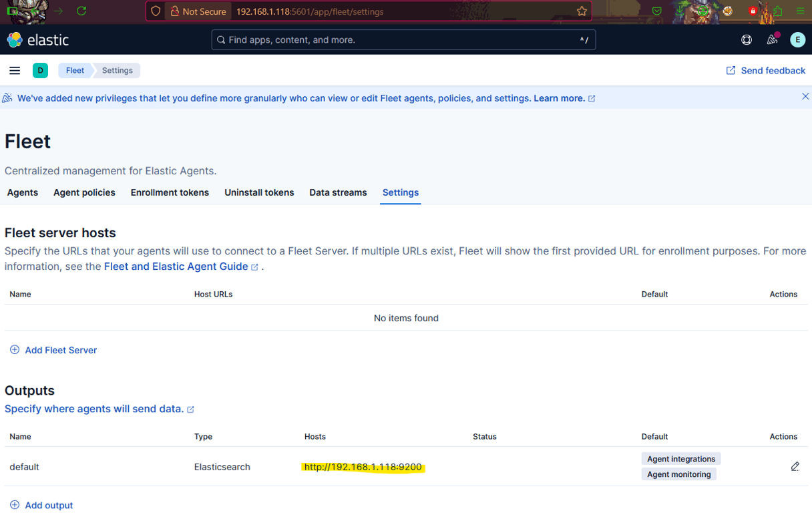Switch to the Agents tab

point(23,192)
